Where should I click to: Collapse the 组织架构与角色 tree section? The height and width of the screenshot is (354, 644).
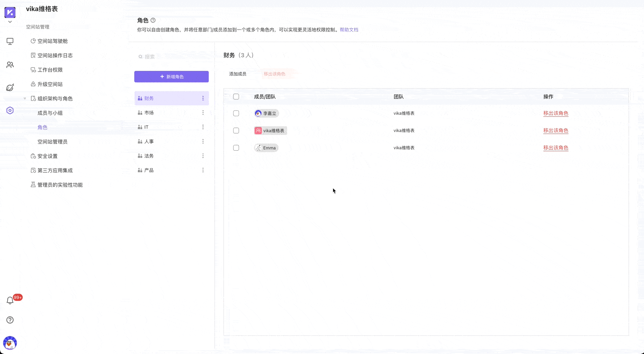pyautogui.click(x=25, y=99)
